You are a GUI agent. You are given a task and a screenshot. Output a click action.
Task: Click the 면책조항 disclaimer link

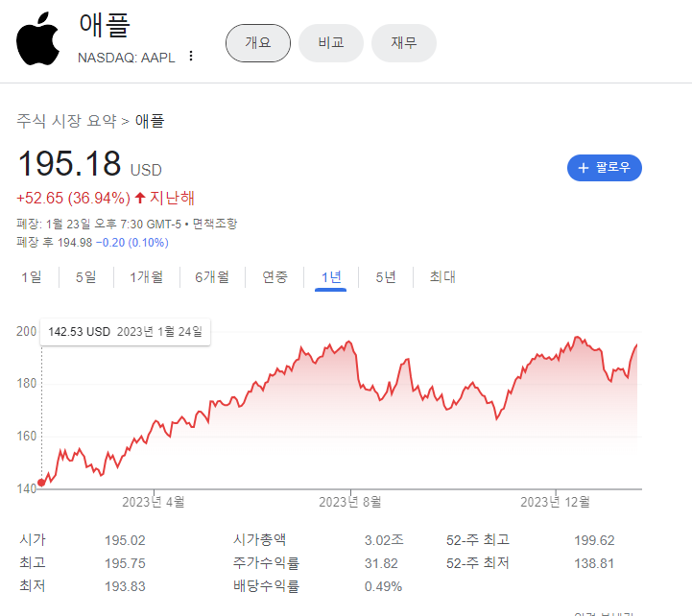[215, 224]
